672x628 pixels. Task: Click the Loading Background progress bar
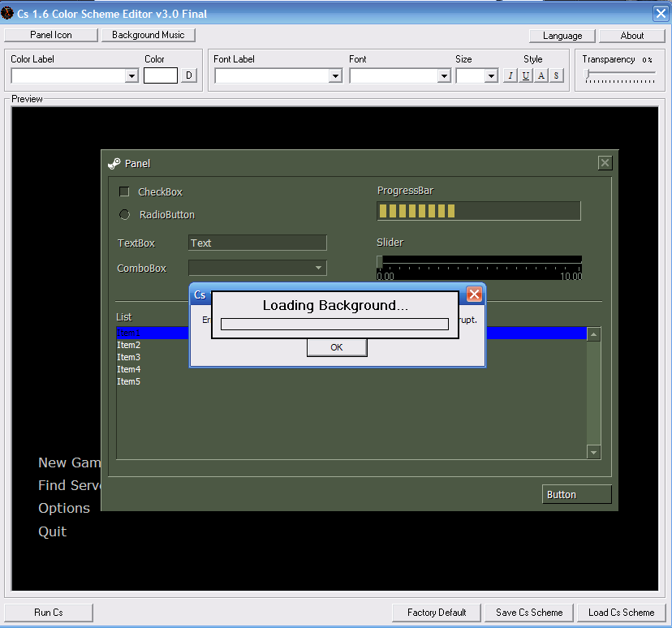click(x=334, y=324)
